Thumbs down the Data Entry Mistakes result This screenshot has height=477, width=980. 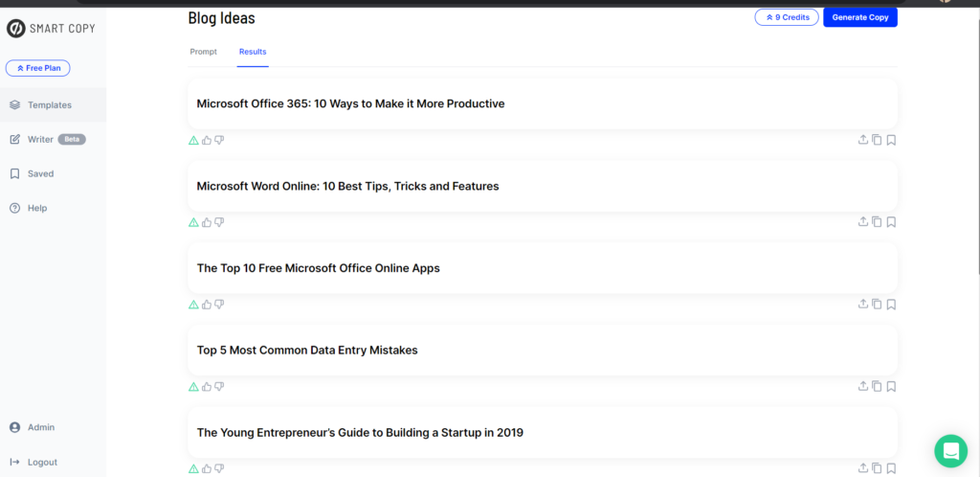pyautogui.click(x=219, y=386)
